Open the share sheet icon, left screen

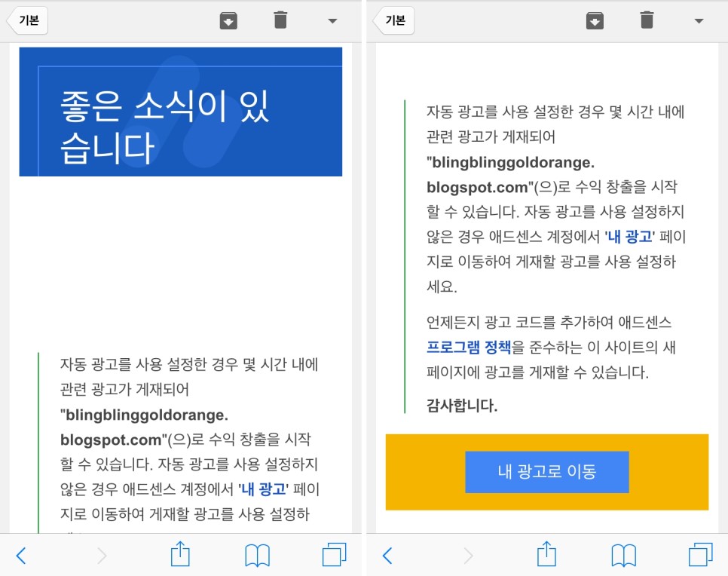180,553
